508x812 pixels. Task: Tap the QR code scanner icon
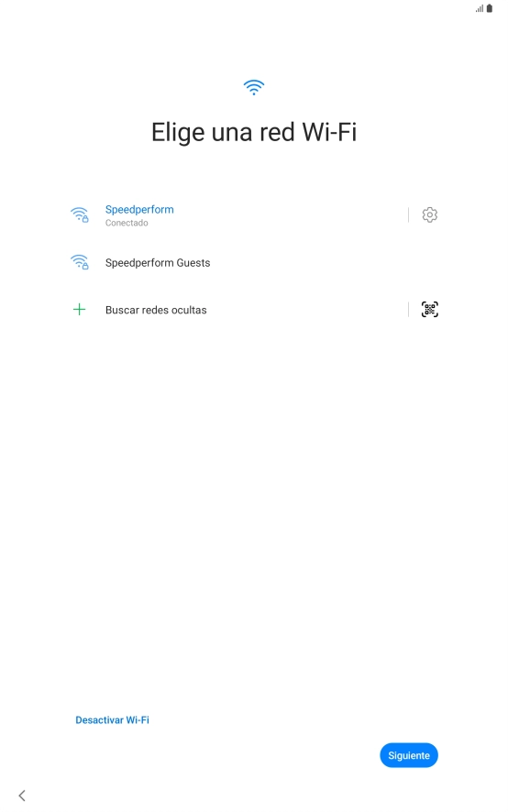pos(429,310)
